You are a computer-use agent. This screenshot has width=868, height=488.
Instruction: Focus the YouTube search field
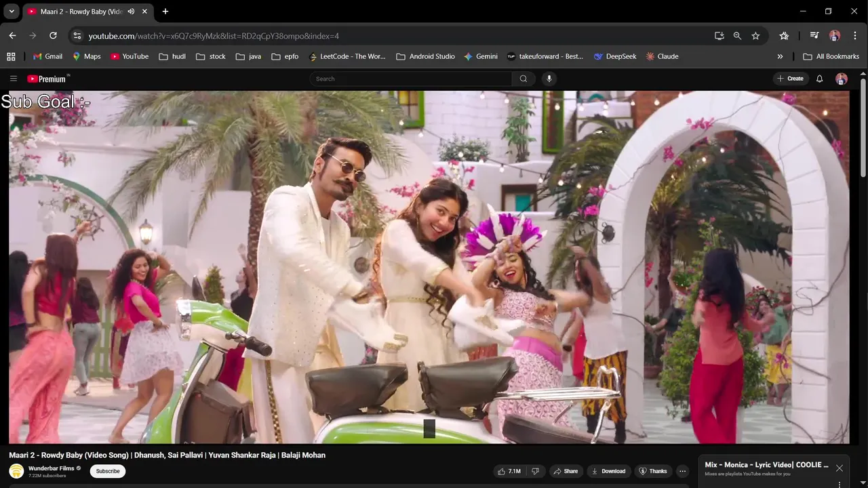[x=411, y=79]
